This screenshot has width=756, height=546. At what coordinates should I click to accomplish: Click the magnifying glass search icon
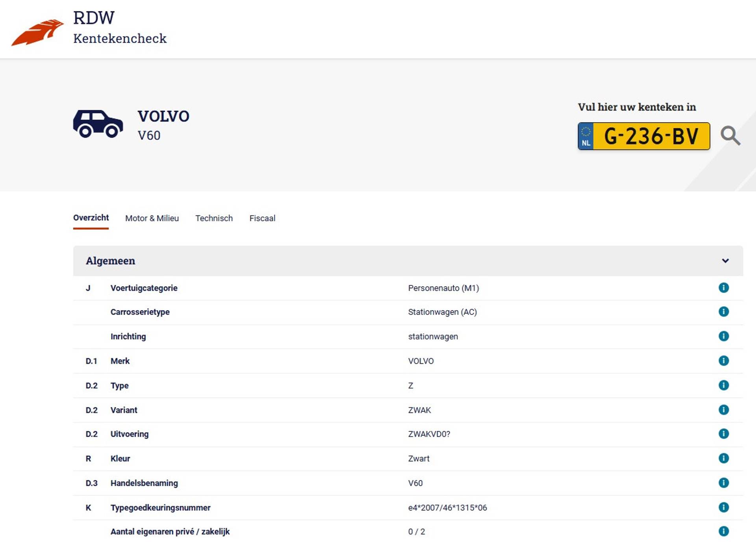pyautogui.click(x=730, y=136)
